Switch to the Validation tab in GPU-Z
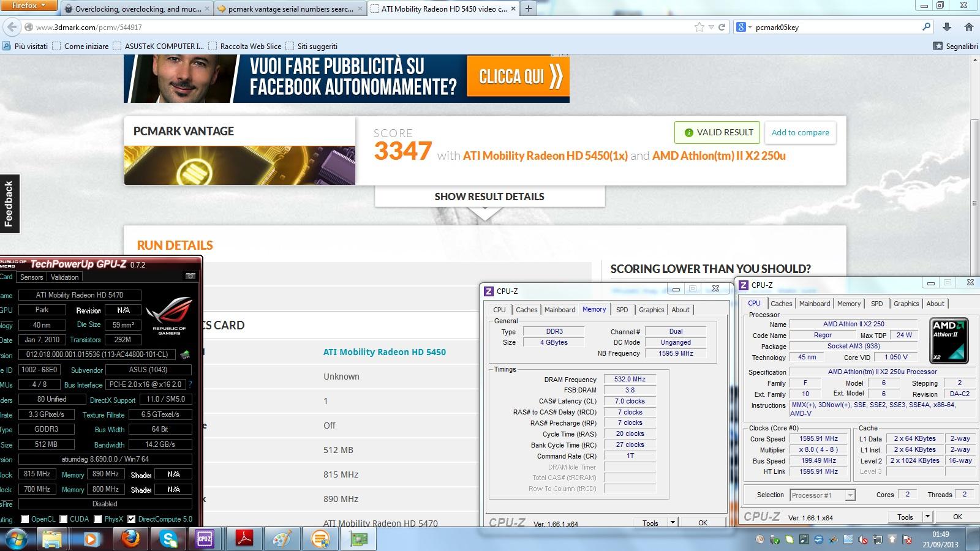Viewport: 980px width, 551px height. click(x=64, y=277)
